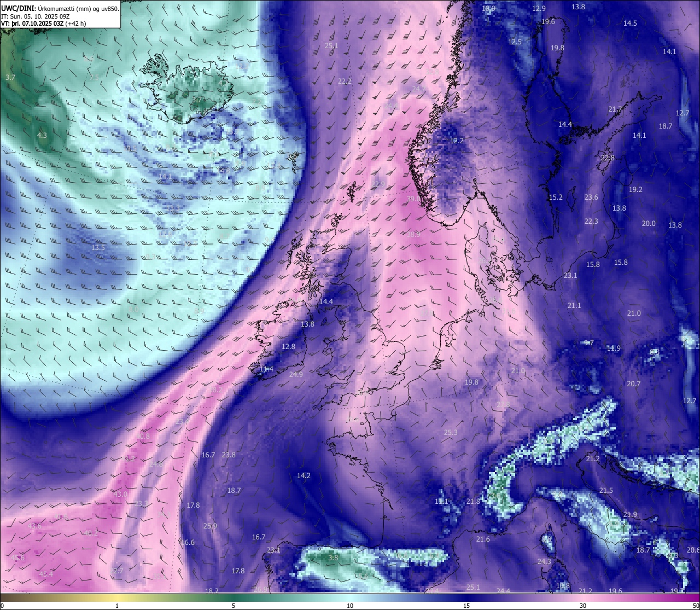Click the value 21.5 over the Adriatic
This screenshot has height=610, width=700.
pyautogui.click(x=606, y=491)
